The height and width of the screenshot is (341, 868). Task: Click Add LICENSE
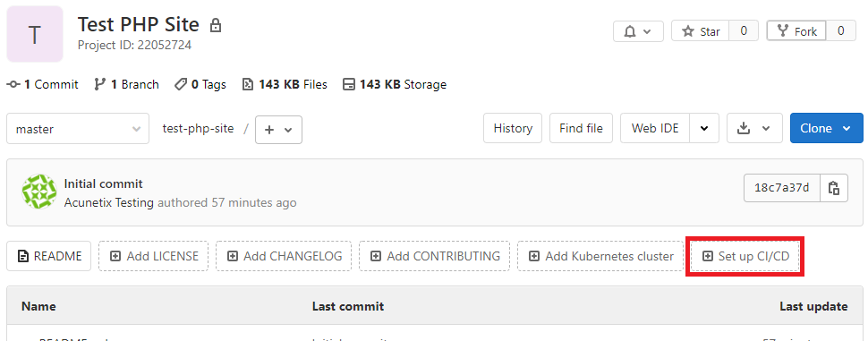click(x=154, y=256)
